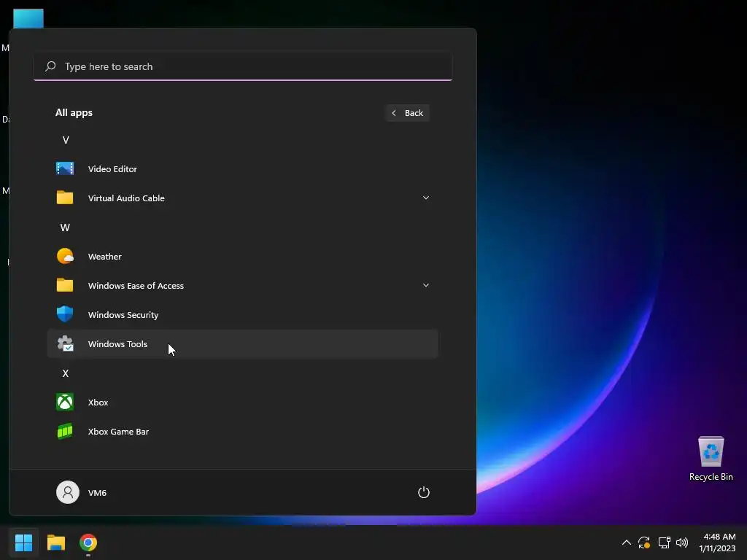The height and width of the screenshot is (560, 747).
Task: Open the network status tray icon
Action: 664,542
